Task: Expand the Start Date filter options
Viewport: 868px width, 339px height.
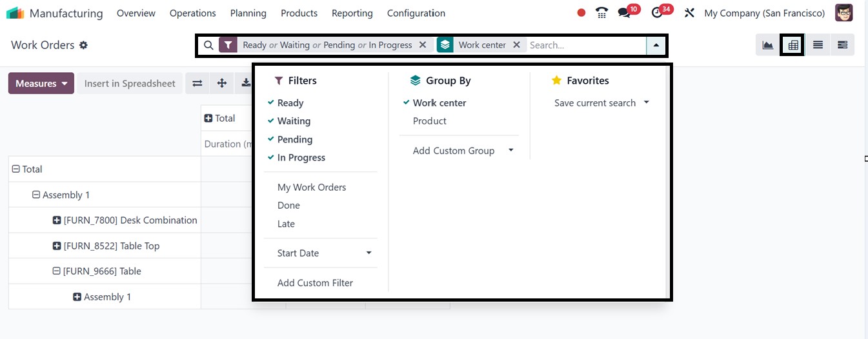Action: (368, 253)
